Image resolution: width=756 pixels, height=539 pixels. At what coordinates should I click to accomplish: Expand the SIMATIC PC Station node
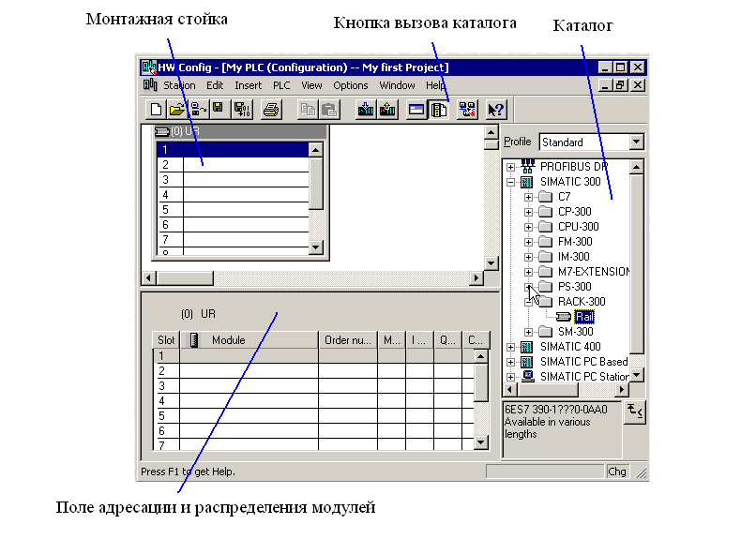click(510, 377)
